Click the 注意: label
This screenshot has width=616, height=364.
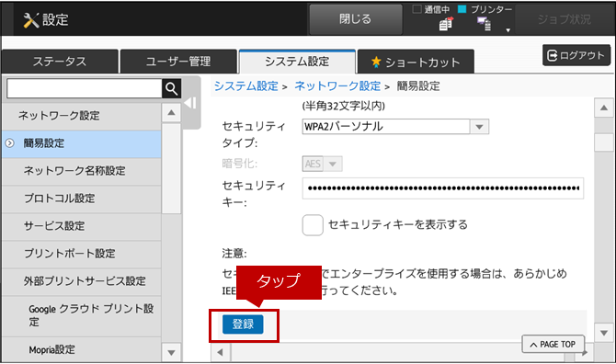coord(234,254)
